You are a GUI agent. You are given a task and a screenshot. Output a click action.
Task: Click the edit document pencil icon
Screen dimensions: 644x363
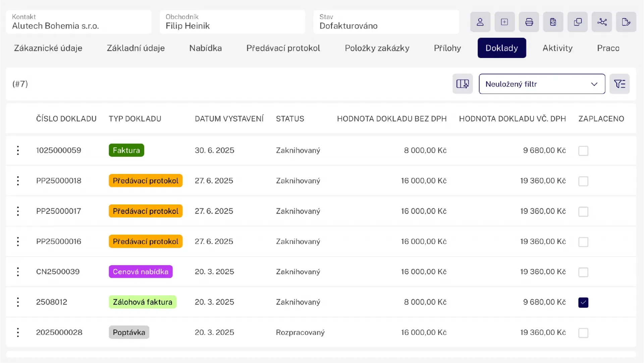point(626,22)
